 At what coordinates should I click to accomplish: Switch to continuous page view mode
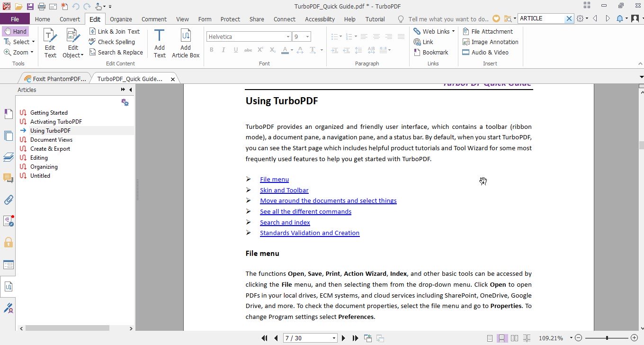[x=502, y=338]
